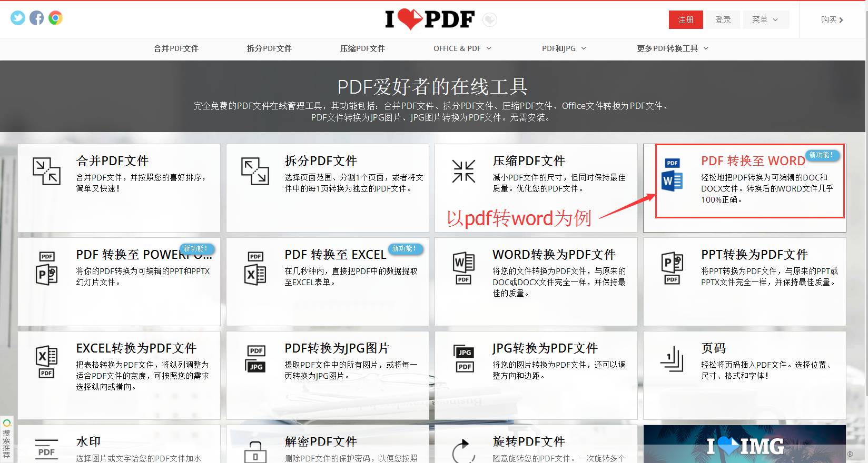This screenshot has width=868, height=463.
Task: Expand the OFFICE & PDF dropdown
Action: (462, 48)
